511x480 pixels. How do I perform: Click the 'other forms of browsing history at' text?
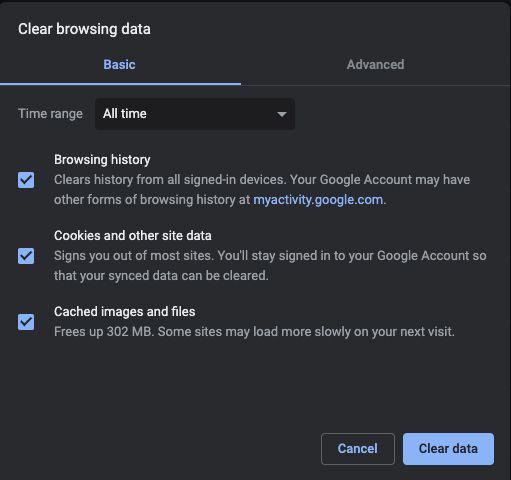(x=152, y=200)
